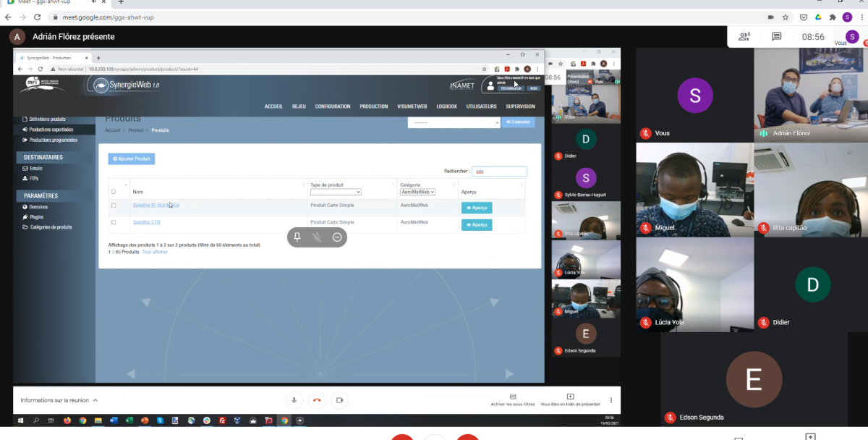868x440 pixels.
Task: Click the SynergieWeb 1.0 logo
Action: [x=127, y=85]
